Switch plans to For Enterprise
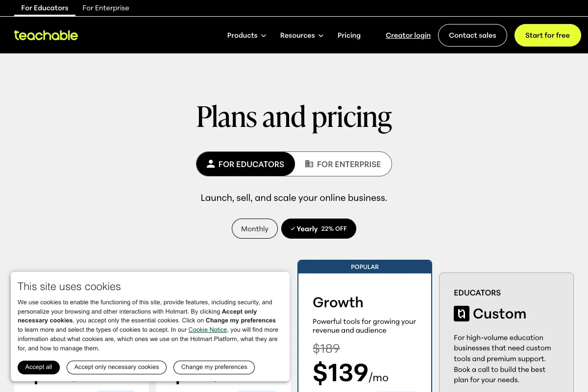 pyautogui.click(x=343, y=164)
